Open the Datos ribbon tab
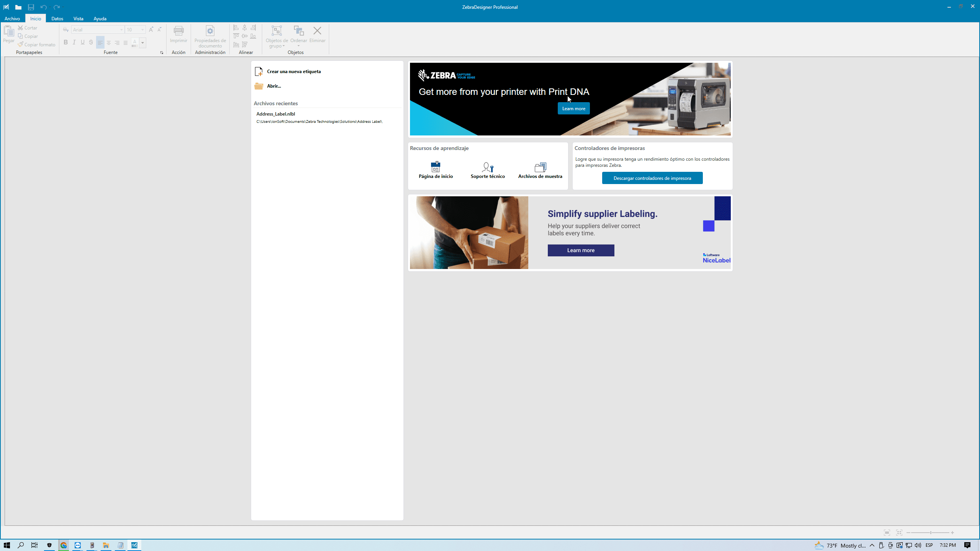The height and width of the screenshot is (551, 980). point(57,18)
